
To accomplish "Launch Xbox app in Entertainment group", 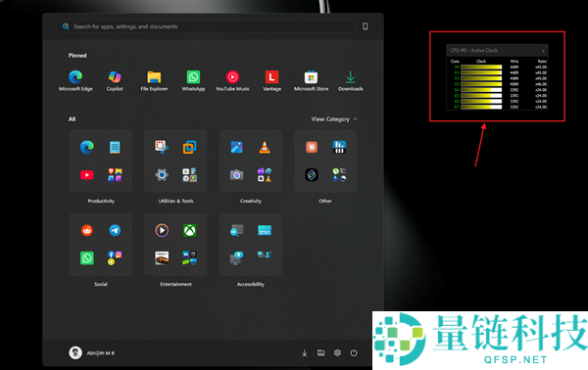I will (x=190, y=230).
